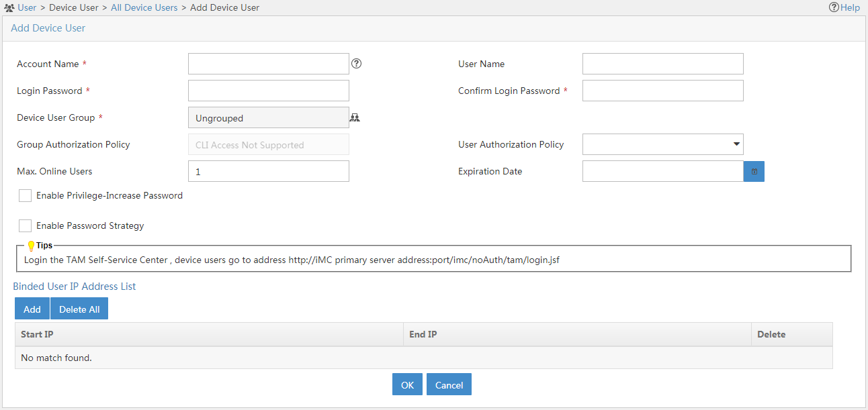Open the User breadcrumb link
Screen dimensions: 868x410
click(27, 8)
